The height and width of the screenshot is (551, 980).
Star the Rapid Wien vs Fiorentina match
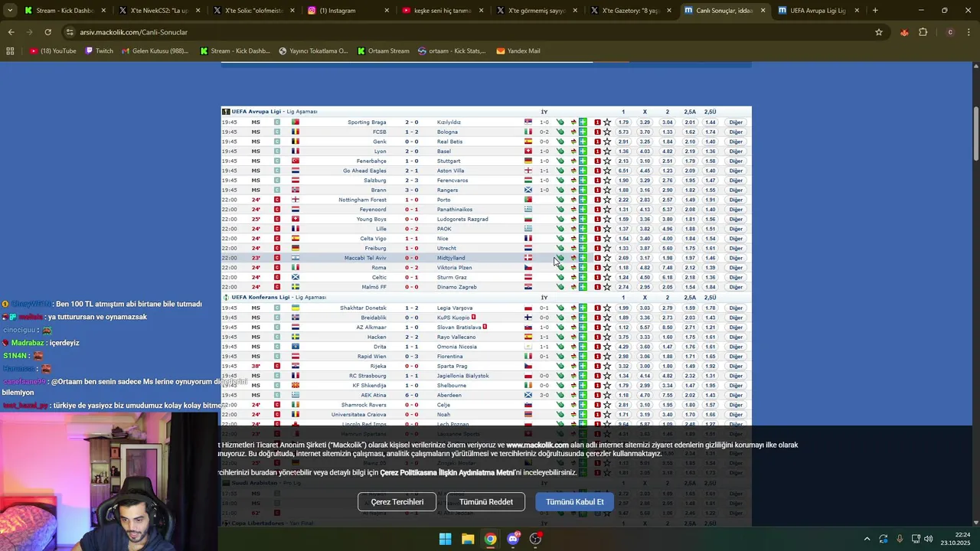(x=607, y=357)
